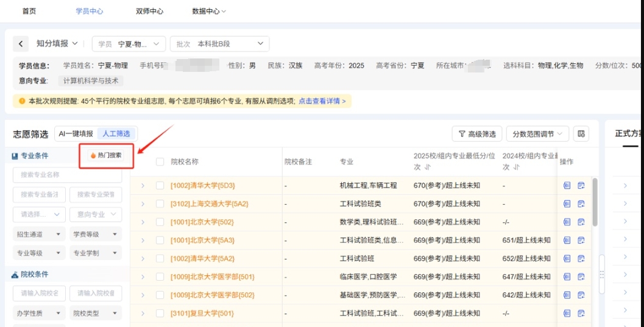Image resolution: width=644 pixels, height=327 pixels.
Task: Click the 点击查看详情 link
Action: click(322, 101)
